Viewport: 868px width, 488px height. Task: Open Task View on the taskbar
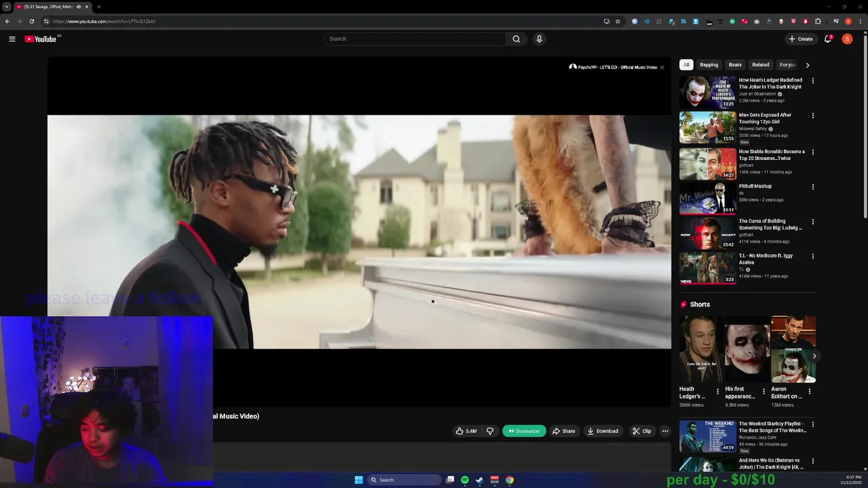450,480
